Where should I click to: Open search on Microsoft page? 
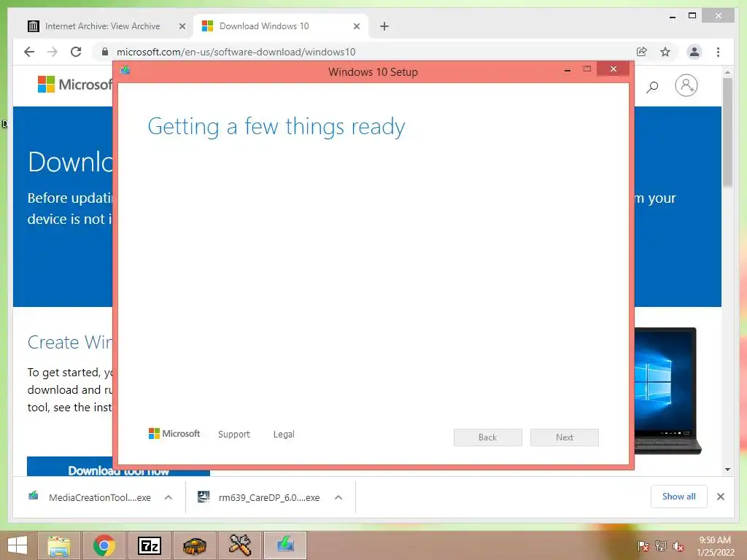pos(652,86)
